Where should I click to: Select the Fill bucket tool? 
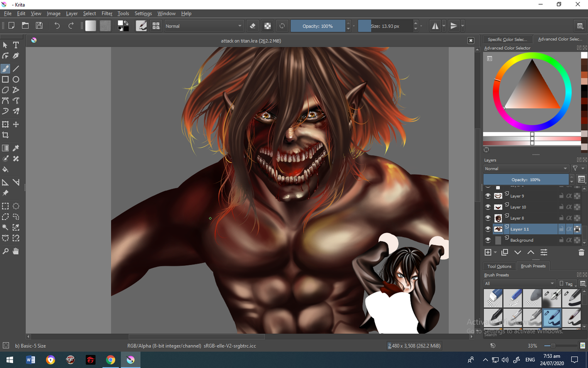tap(5, 169)
